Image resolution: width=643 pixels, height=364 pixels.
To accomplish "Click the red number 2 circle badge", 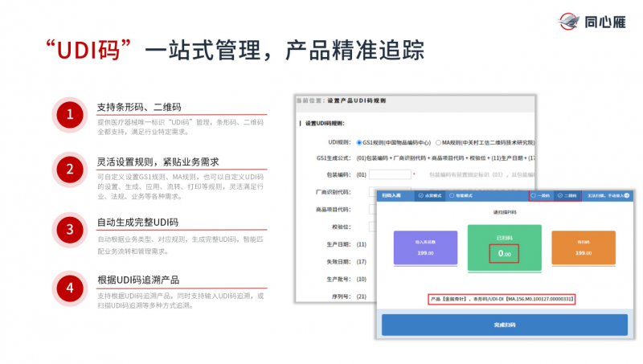I will 70,169.
